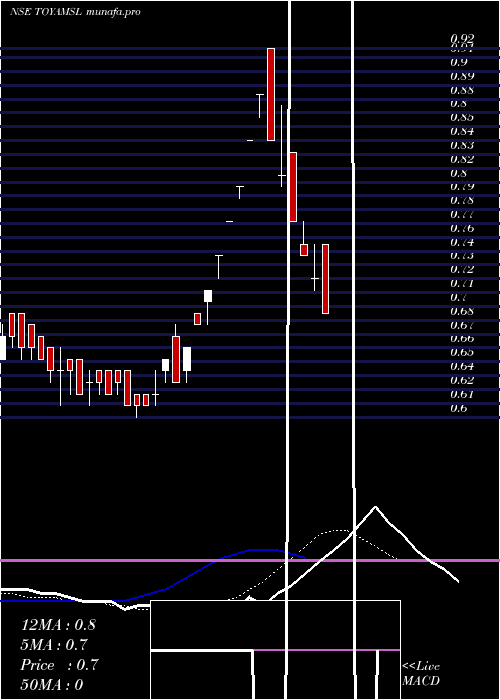The height and width of the screenshot is (700, 500).
Task: Select the '5MA : 0.7' legend text
Action: coord(54,645)
